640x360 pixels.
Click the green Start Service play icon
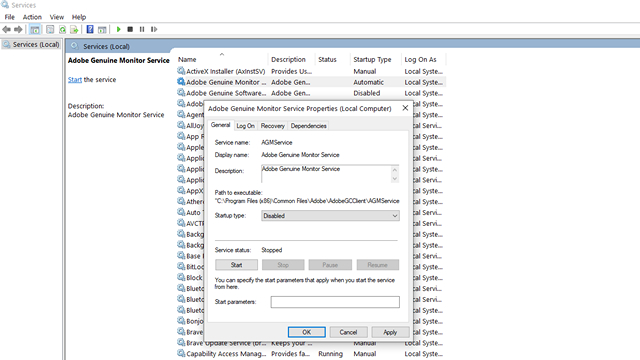pos(118,29)
